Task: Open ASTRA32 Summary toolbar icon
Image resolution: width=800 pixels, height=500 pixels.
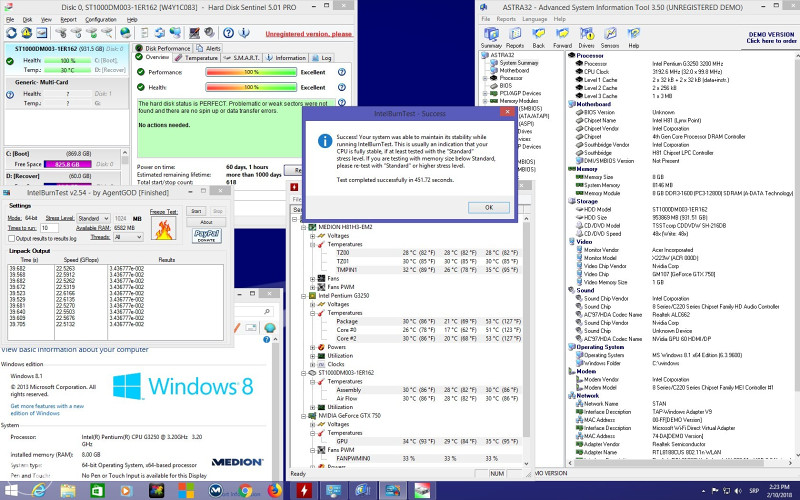Action: [x=491, y=37]
